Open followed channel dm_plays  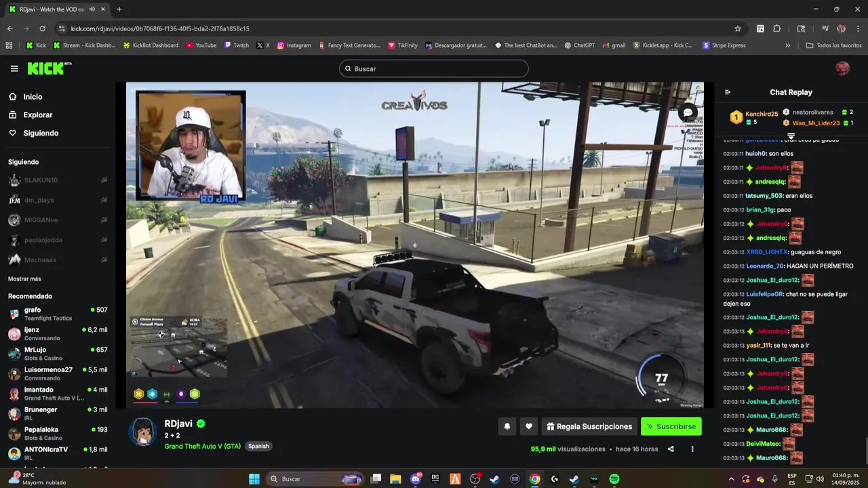click(58, 200)
